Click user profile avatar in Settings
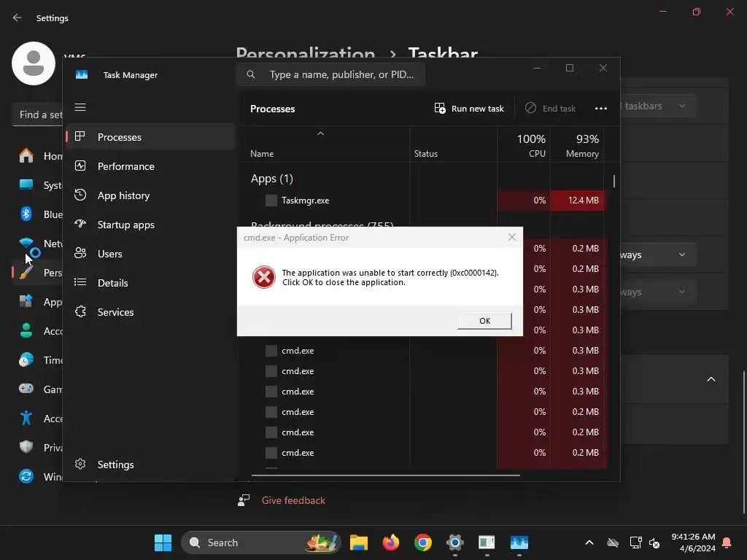This screenshot has height=560, width=747. [34, 63]
